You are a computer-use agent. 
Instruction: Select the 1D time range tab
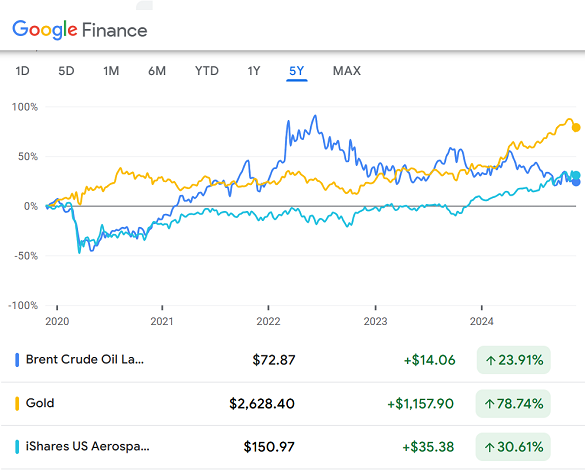click(22, 71)
